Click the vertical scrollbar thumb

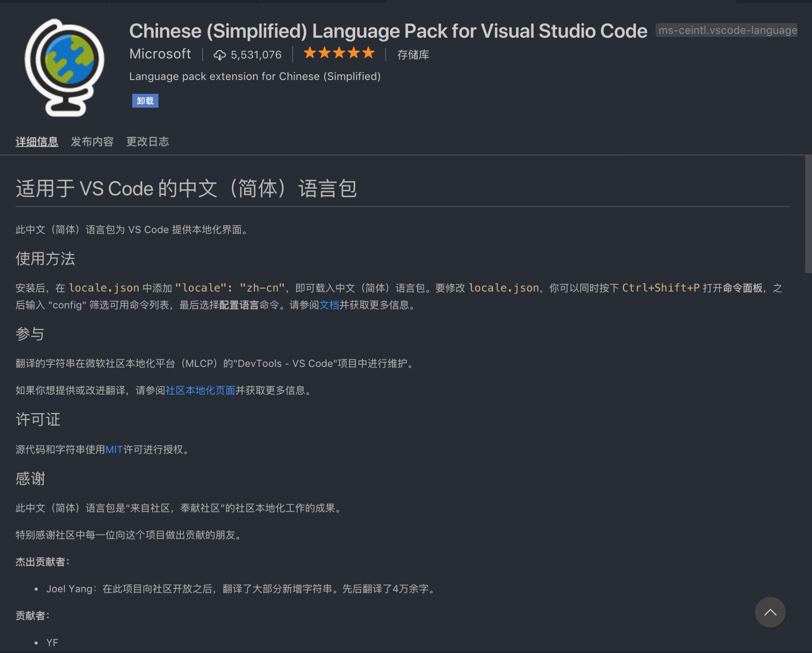808,214
